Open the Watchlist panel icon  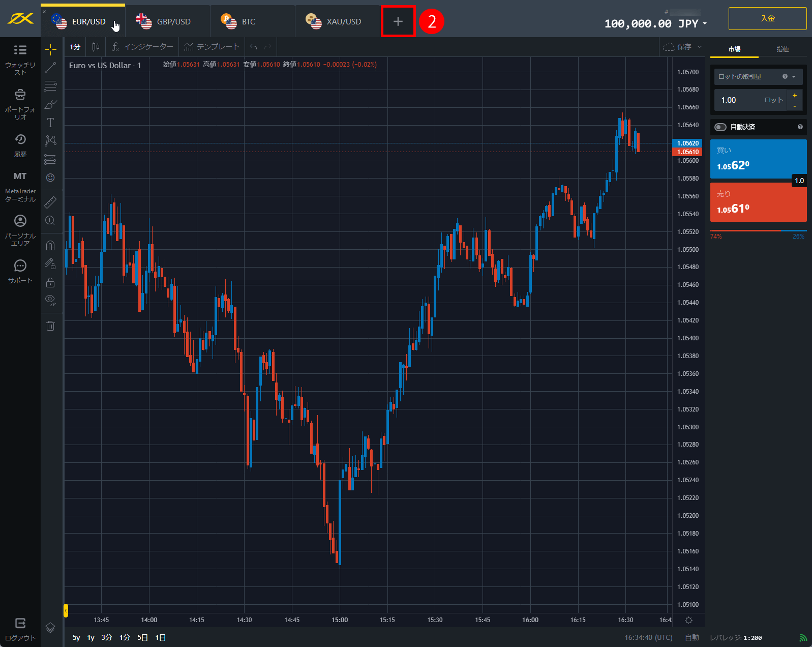click(20, 50)
